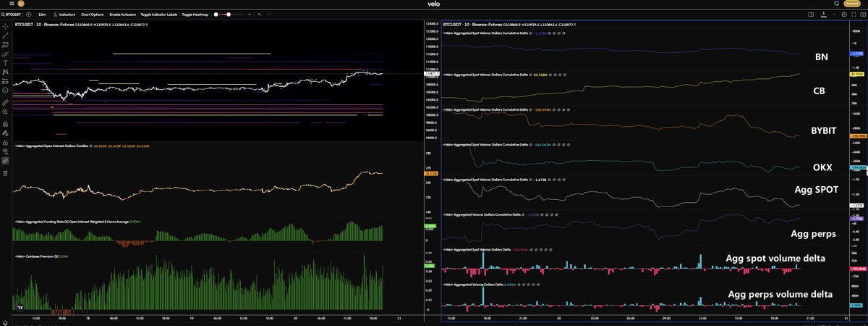Click the -1.172B axis value label
868x326 pixels.
click(856, 54)
